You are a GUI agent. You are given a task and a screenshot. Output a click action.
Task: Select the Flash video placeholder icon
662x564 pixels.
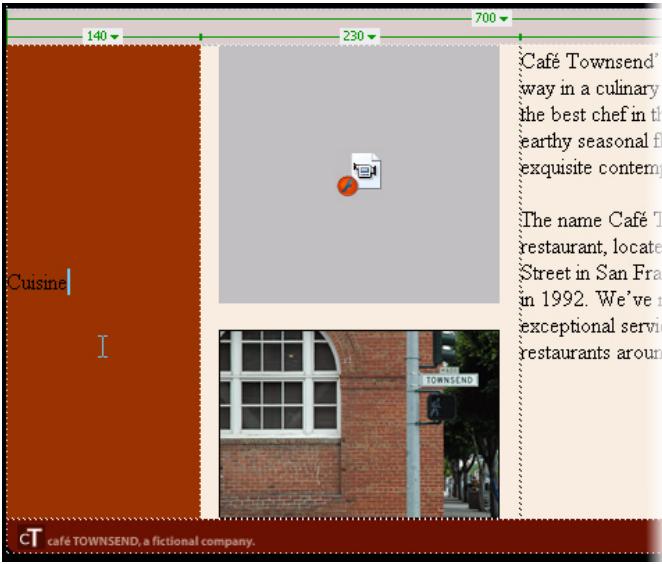coord(359,174)
